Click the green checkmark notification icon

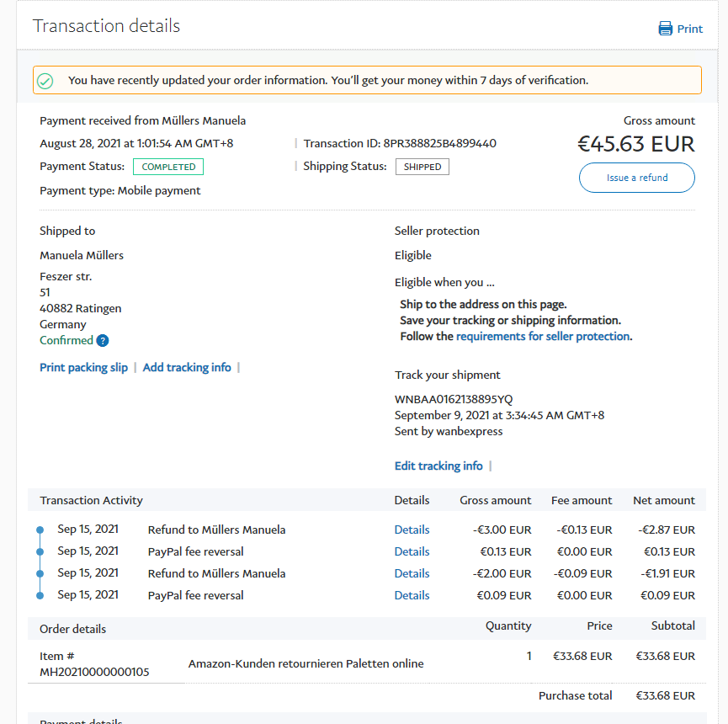pos(45,81)
